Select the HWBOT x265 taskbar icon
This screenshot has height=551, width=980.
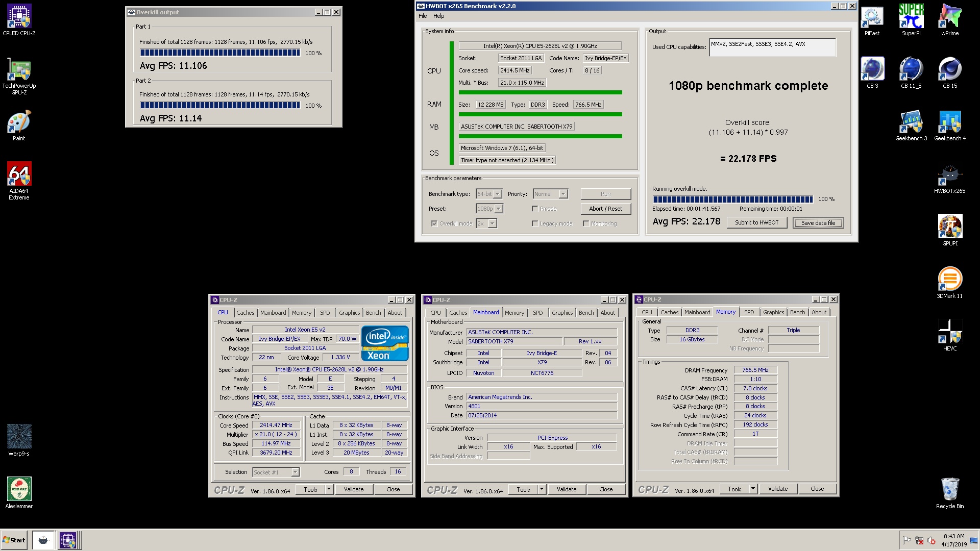43,540
